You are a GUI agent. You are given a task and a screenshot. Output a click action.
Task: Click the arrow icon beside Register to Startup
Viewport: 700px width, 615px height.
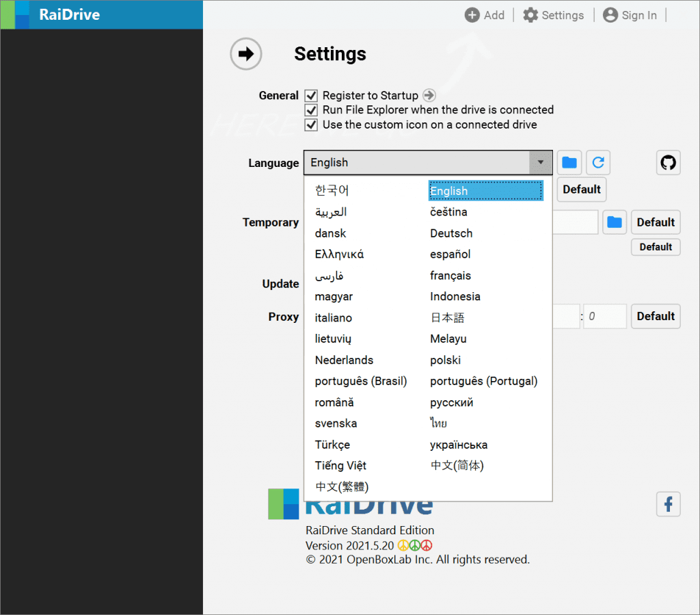click(x=429, y=96)
